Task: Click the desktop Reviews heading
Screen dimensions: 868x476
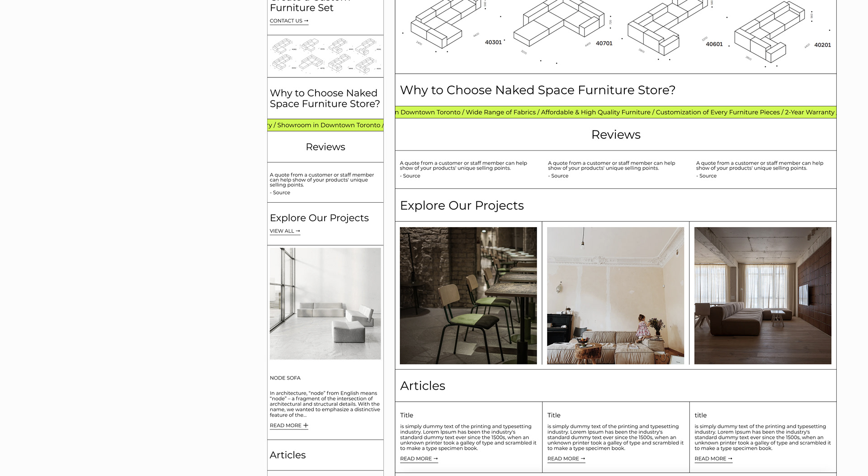Action: [616, 135]
